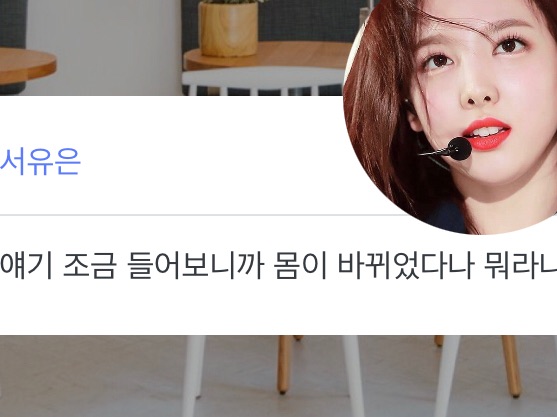Click the word 얘기 in the message

click(26, 265)
